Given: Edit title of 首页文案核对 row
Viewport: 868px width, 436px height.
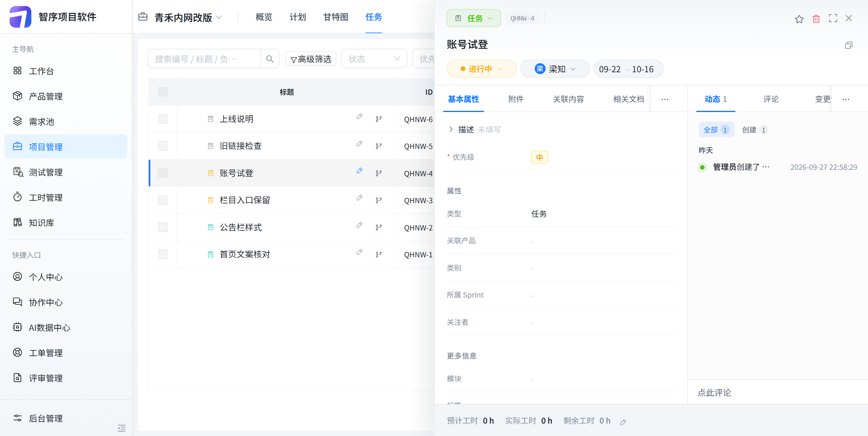Looking at the screenshot, I should (x=359, y=252).
